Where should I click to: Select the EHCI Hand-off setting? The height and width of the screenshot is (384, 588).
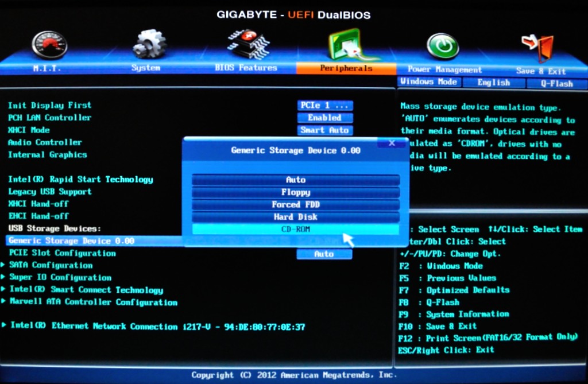click(38, 216)
